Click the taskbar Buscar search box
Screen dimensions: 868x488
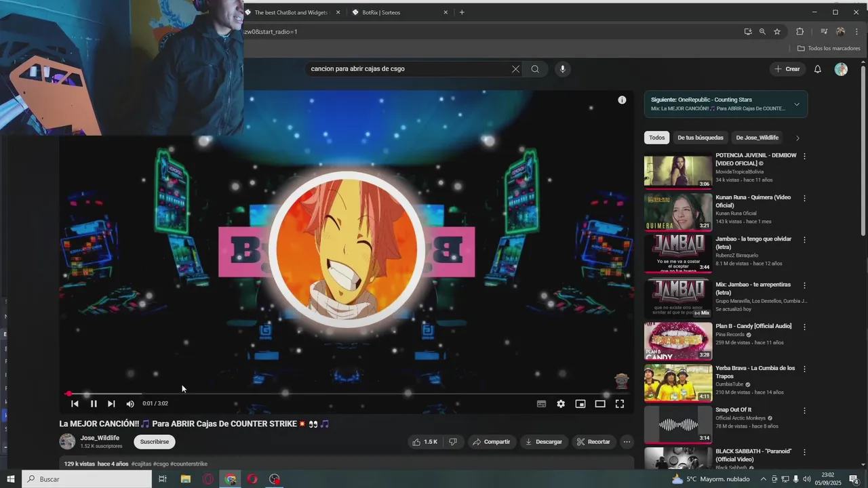tap(87, 479)
